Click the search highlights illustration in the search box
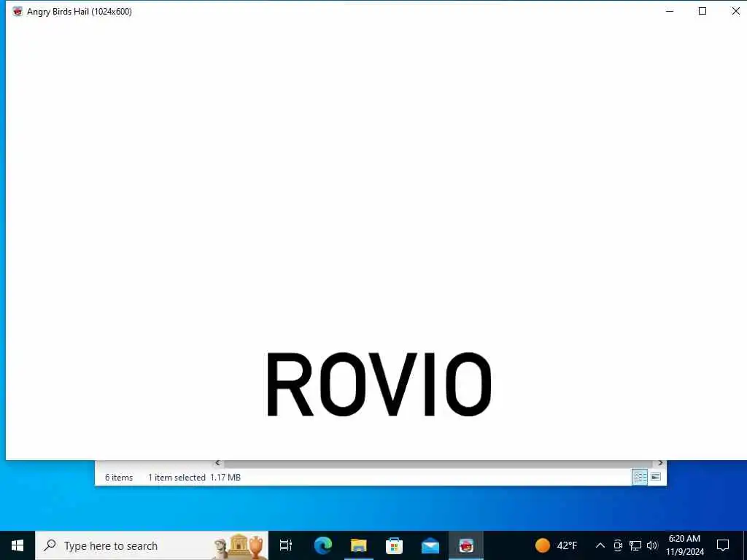747x560 pixels. [x=239, y=546]
